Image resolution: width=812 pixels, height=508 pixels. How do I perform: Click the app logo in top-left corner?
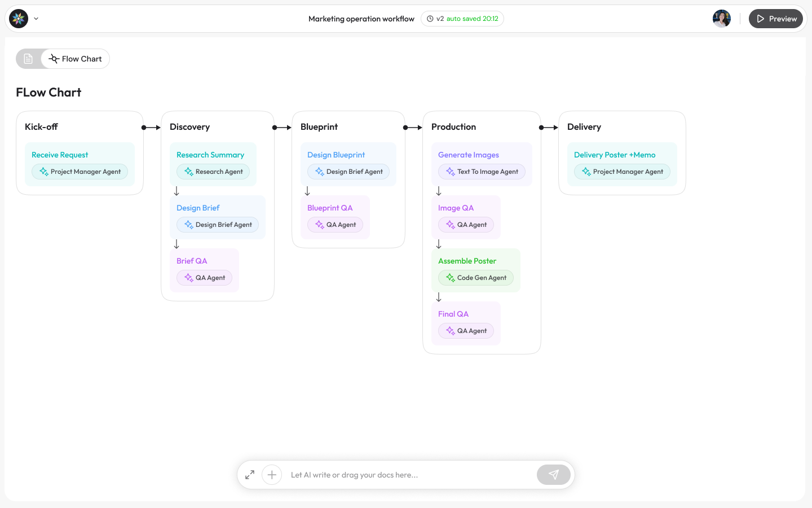click(x=19, y=19)
